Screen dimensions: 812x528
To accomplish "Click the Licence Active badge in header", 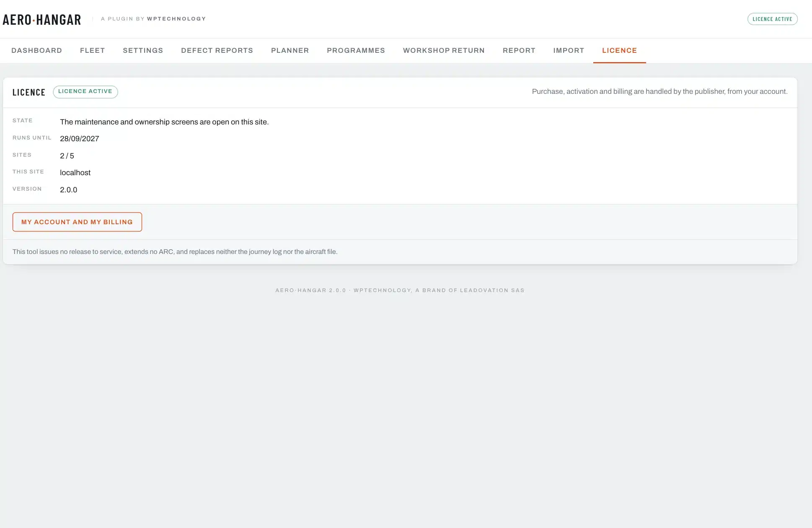I will [772, 19].
